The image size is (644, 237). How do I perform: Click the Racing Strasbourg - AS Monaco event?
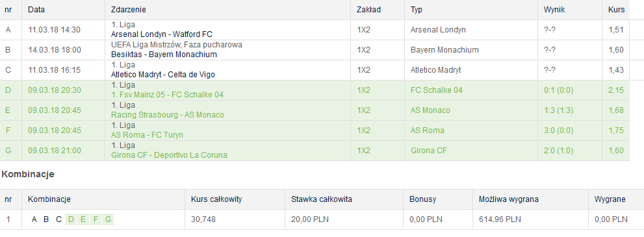pyautogui.click(x=168, y=115)
